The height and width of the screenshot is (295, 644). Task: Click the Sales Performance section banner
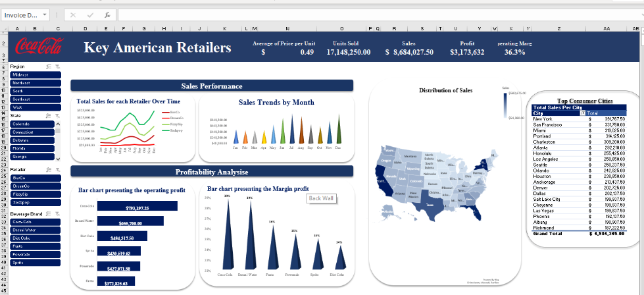[x=212, y=86]
